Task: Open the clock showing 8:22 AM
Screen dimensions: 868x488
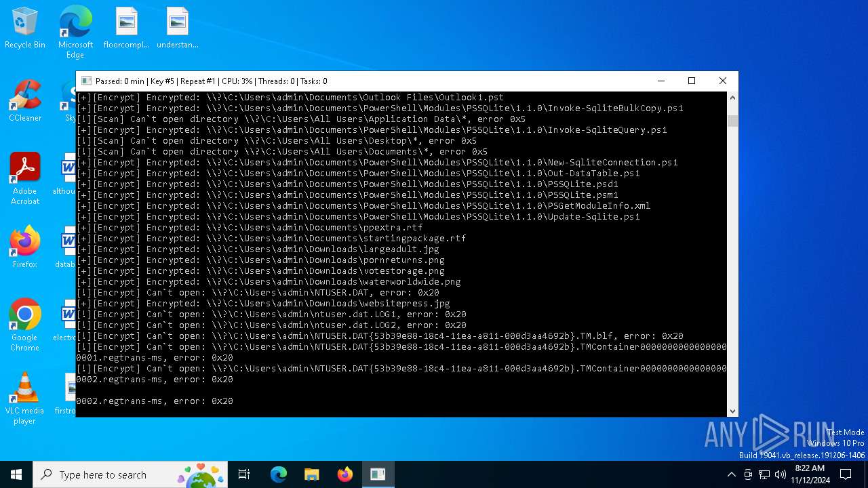Action: (x=810, y=474)
